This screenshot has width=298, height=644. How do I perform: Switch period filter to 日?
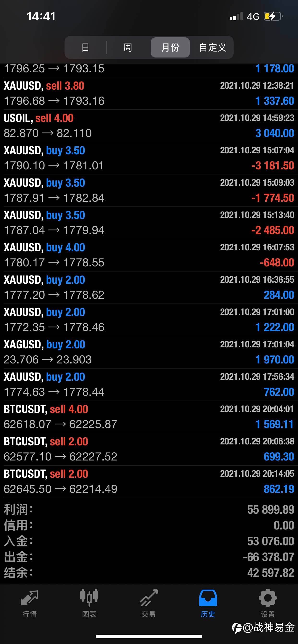85,47
